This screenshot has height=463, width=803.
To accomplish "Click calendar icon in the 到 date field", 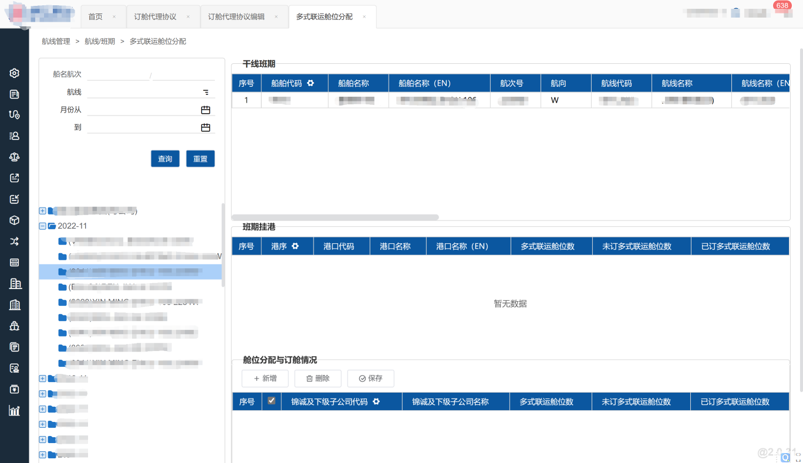I will (x=205, y=128).
